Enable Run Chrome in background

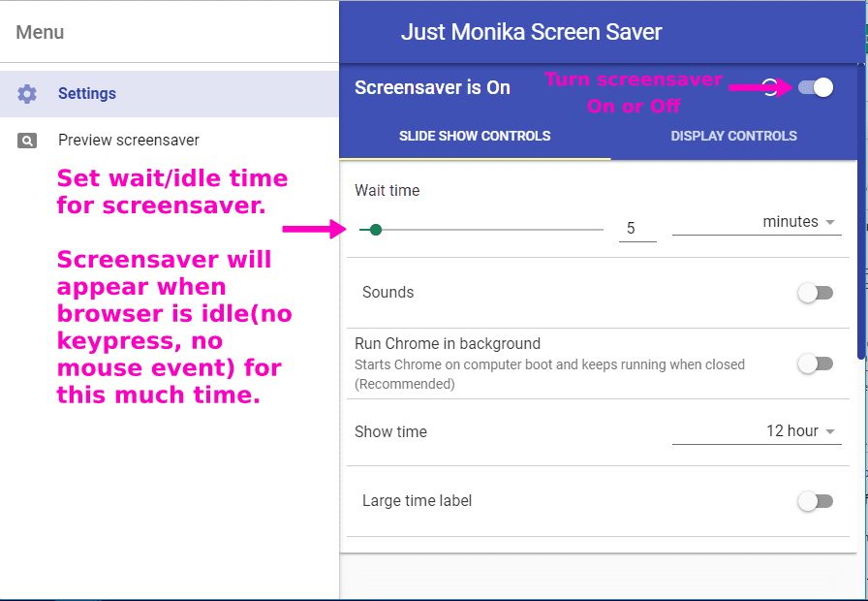(x=816, y=364)
